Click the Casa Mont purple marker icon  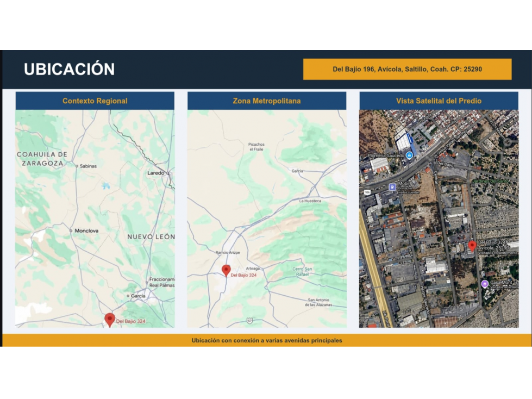tap(485, 284)
